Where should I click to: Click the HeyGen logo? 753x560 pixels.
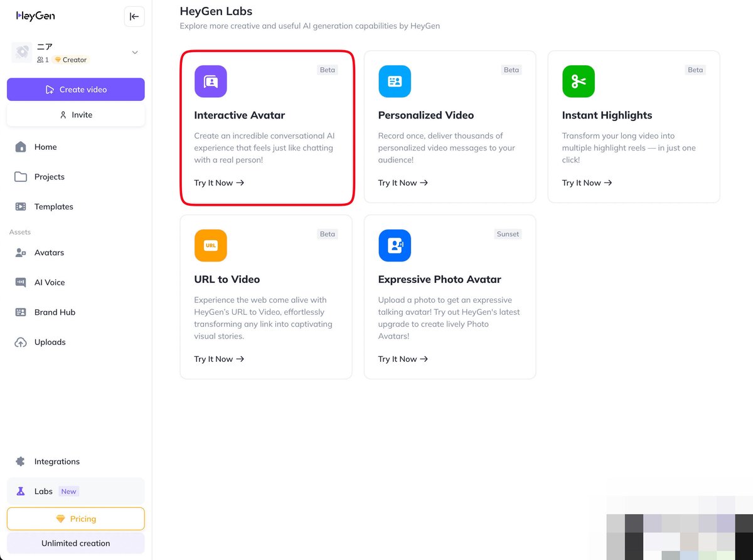[35, 16]
